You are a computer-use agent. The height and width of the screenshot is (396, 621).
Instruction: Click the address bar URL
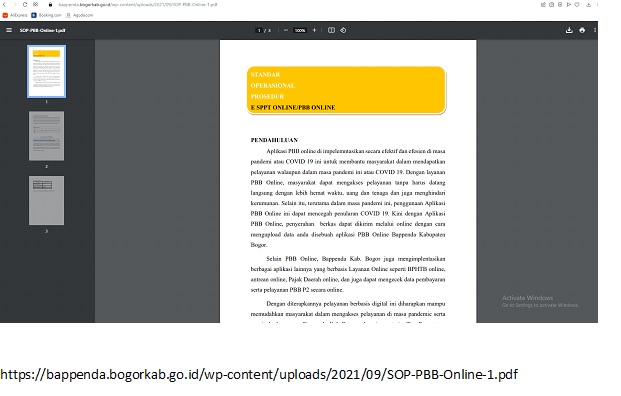pos(138,4)
